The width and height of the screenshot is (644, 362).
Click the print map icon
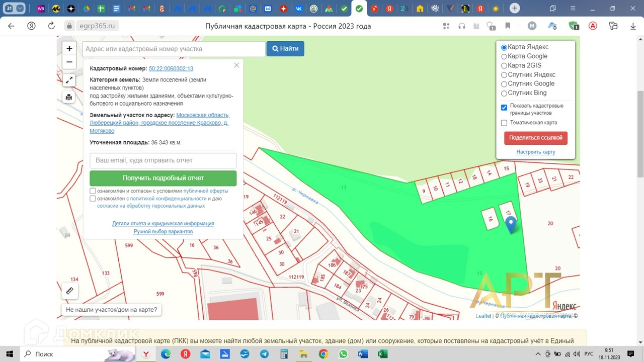69,97
